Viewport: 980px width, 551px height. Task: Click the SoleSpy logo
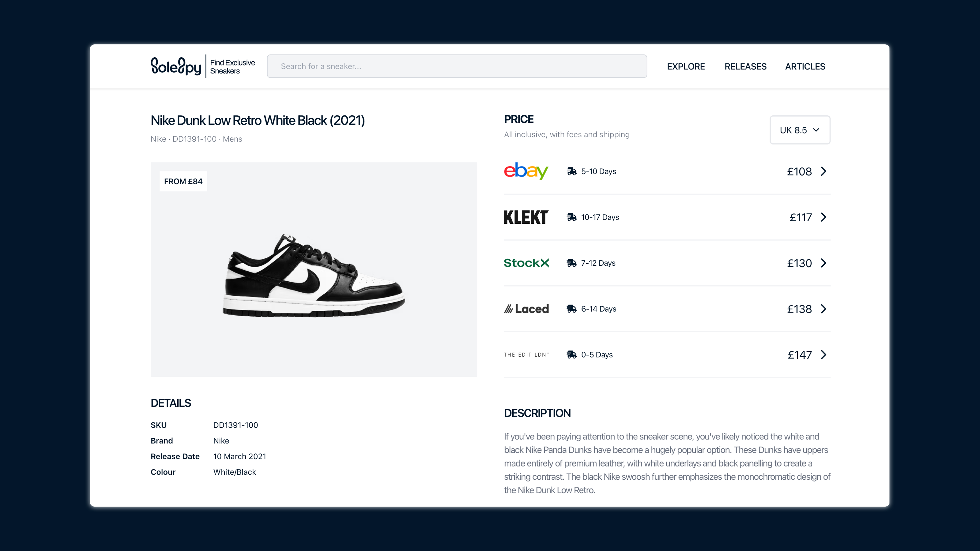pos(176,66)
